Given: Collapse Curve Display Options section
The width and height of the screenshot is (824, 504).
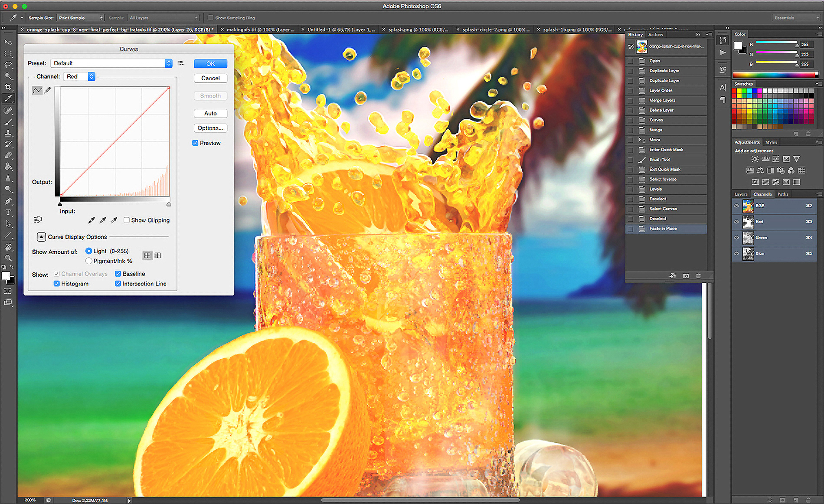Looking at the screenshot, I should click(x=41, y=237).
